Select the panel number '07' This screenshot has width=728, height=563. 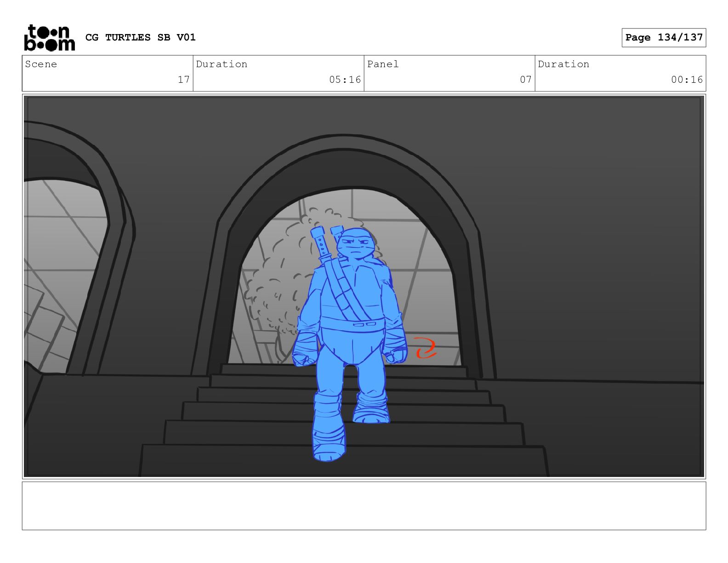coord(526,80)
